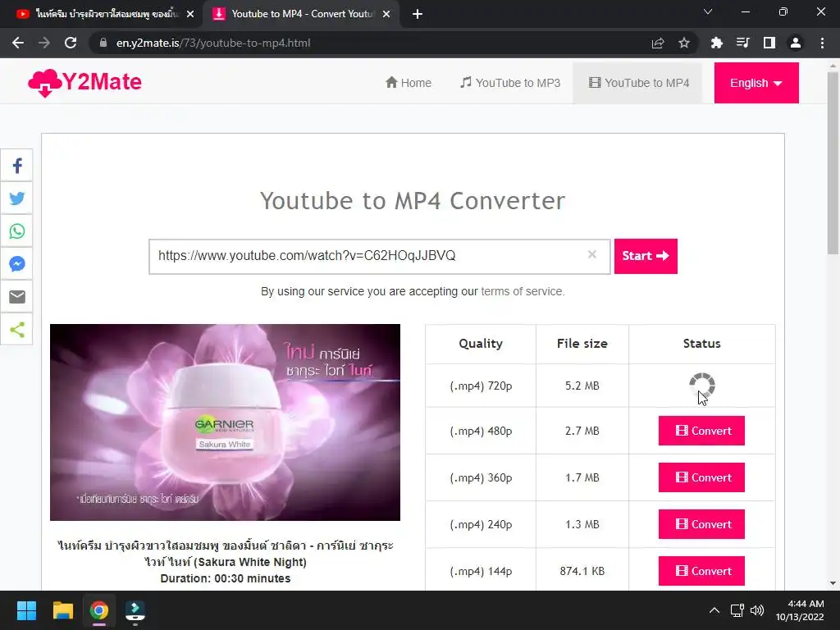Toggle the browser side panel icon

pyautogui.click(x=769, y=43)
